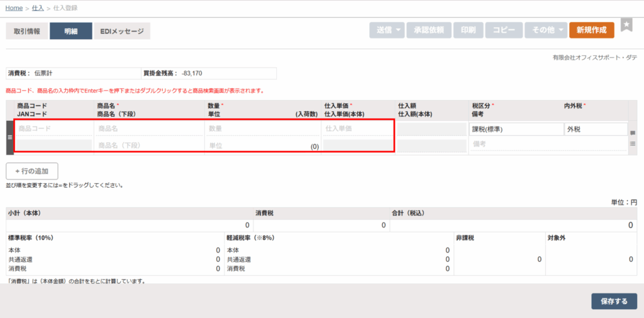Click the 印刷 button
The height and width of the screenshot is (318, 644).
(x=468, y=30)
